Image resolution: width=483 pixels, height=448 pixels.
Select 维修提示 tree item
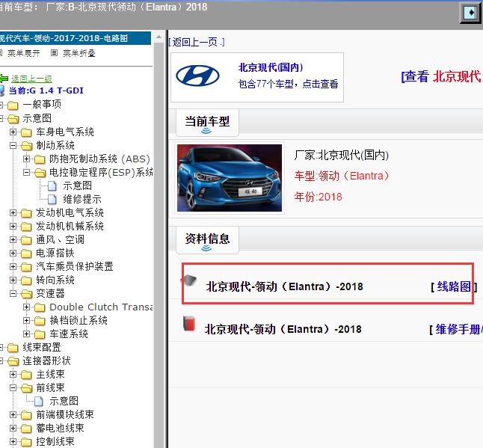[82, 200]
